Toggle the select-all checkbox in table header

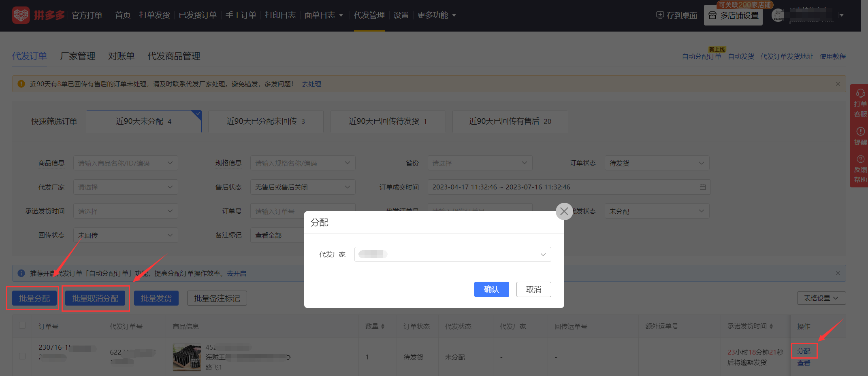22,325
